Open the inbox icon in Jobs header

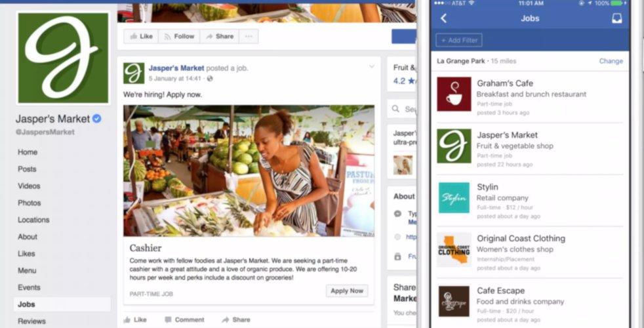pos(617,18)
